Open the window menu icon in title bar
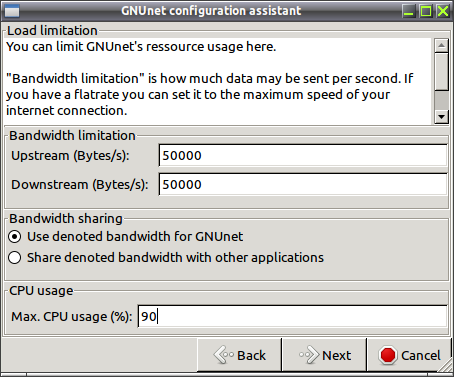Viewport: 454px width, 377px height. pos(12,11)
